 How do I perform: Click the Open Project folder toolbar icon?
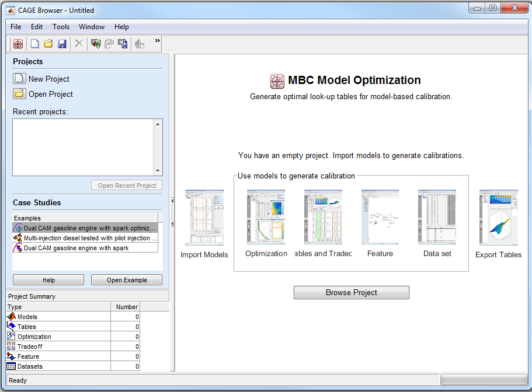(x=48, y=44)
